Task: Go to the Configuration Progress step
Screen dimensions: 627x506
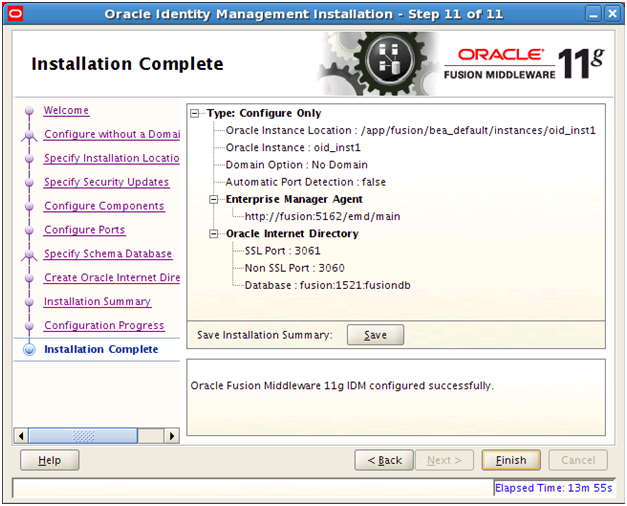Action: (x=104, y=326)
